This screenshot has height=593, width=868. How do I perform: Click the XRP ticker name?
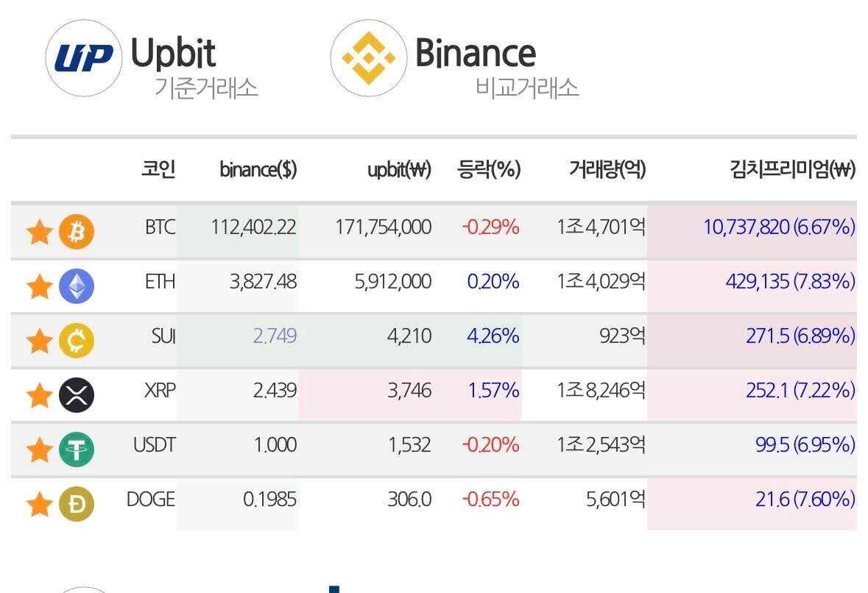click(160, 390)
